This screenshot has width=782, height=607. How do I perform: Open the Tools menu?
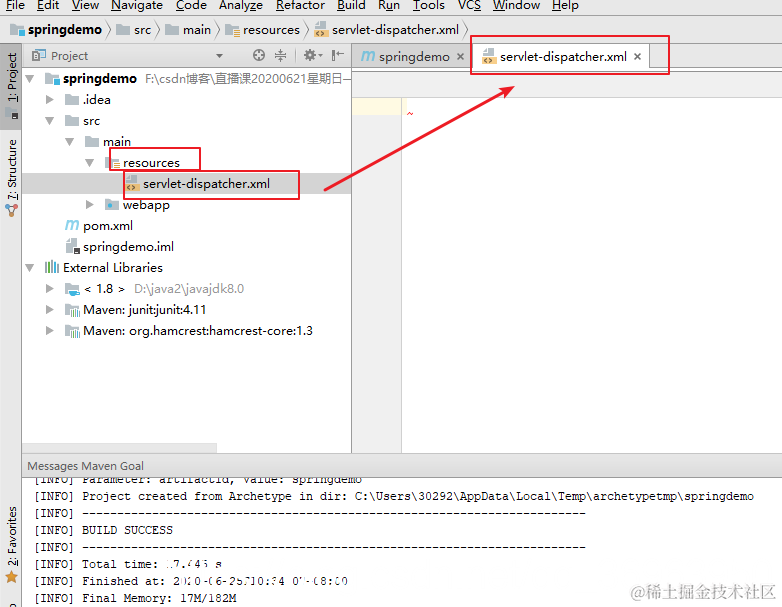pos(428,5)
